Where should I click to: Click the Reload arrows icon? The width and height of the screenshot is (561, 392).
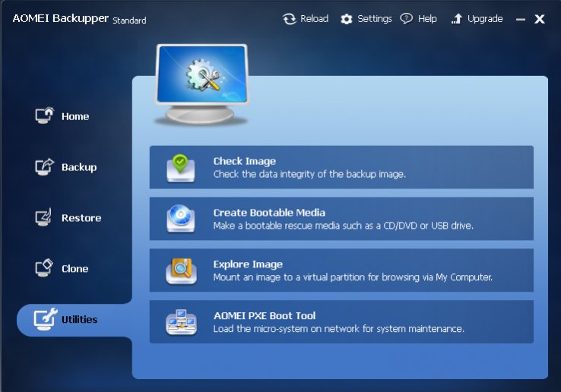click(x=289, y=19)
